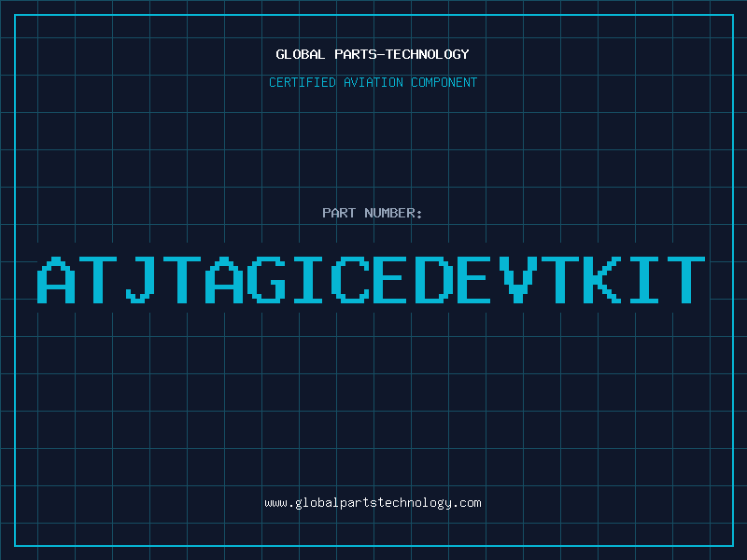Viewport: 747px width, 560px height.
Task: Click the 'PART NUMBER:' label
Action: tap(373, 213)
